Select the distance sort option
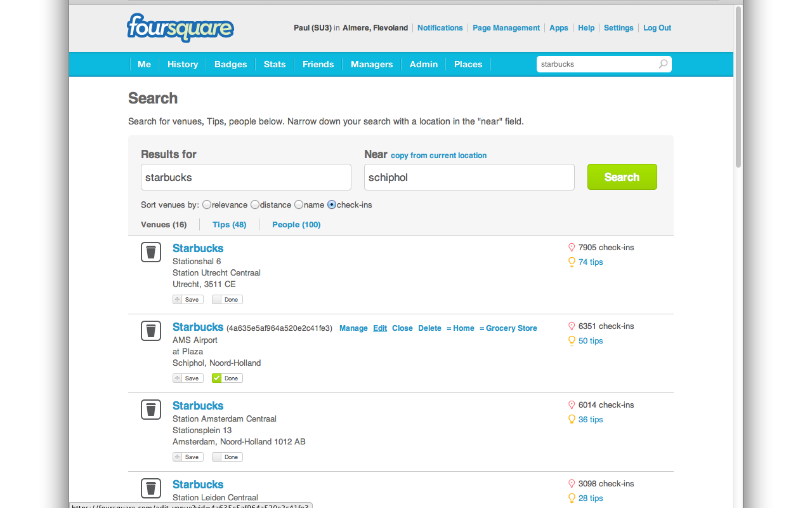The image size is (812, 508). pyautogui.click(x=255, y=205)
